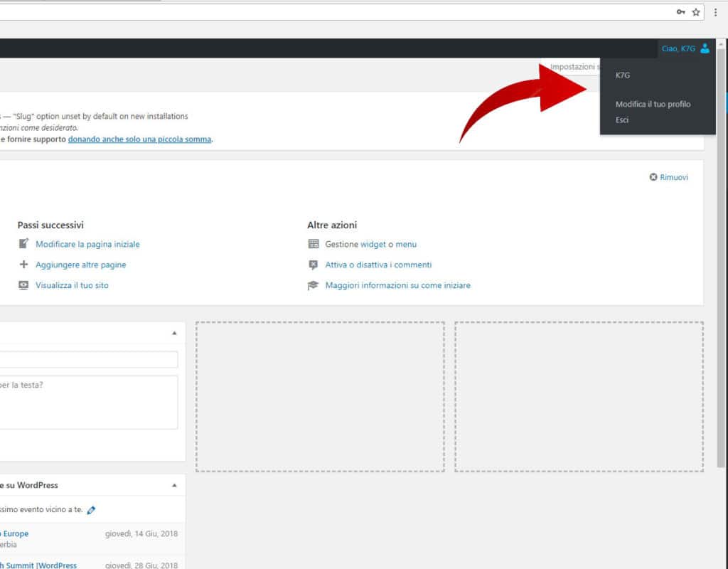Dismiss welcome panel with Rimuovi

pyautogui.click(x=668, y=177)
